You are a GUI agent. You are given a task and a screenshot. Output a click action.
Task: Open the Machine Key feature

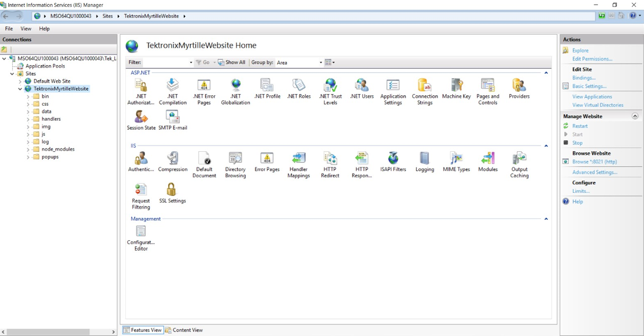pyautogui.click(x=456, y=87)
